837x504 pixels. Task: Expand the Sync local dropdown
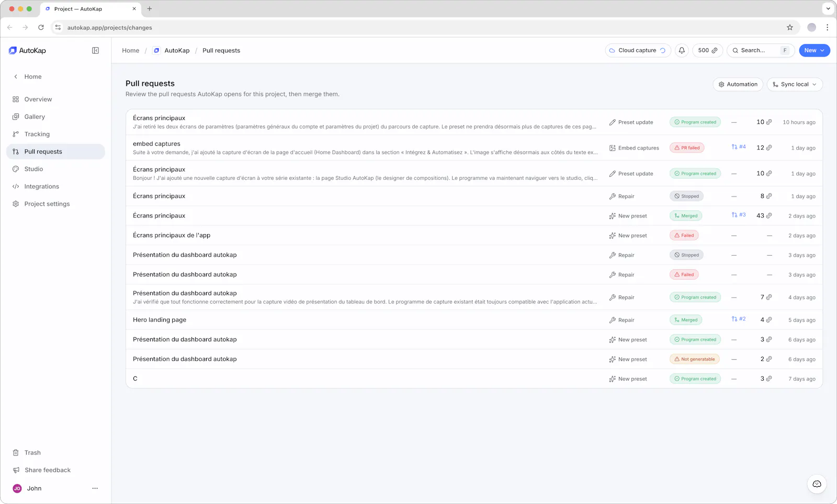pyautogui.click(x=795, y=84)
